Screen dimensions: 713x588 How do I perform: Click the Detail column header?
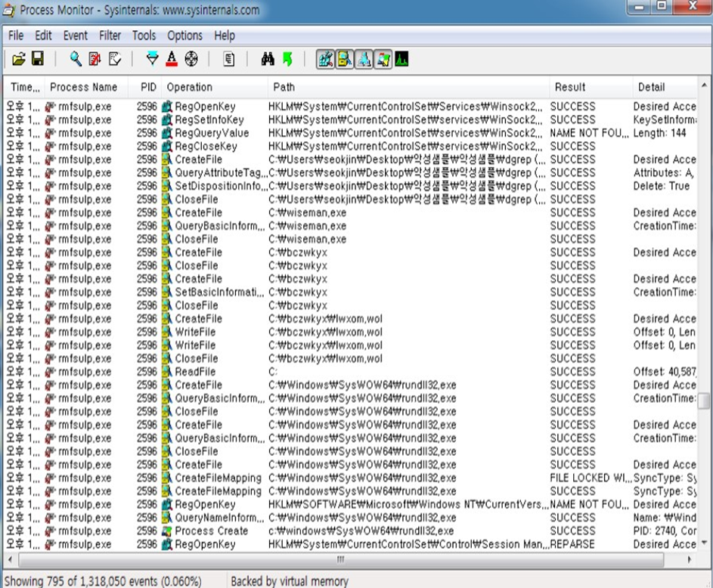tap(665, 87)
